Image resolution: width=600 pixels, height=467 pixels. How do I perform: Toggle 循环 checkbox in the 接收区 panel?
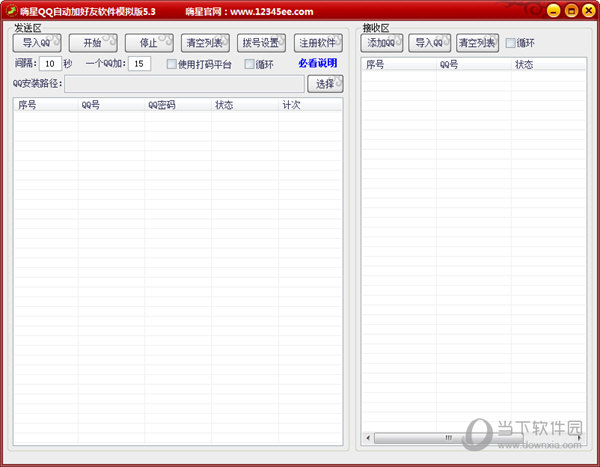511,43
